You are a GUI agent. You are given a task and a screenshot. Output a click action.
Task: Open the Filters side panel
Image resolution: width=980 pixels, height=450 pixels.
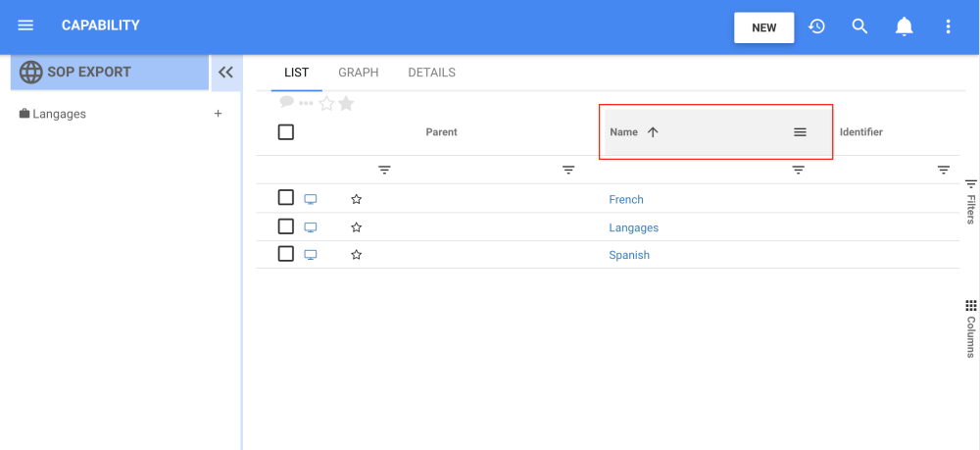coord(971,201)
